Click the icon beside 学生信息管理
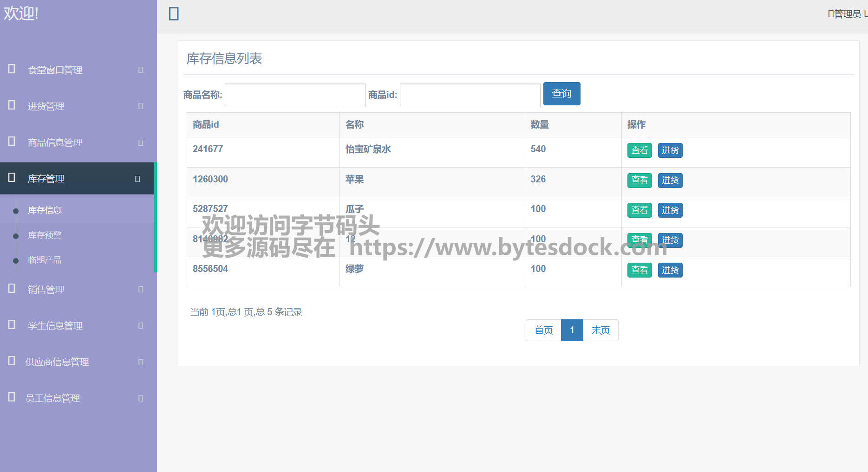The height and width of the screenshot is (472, 868). 12,325
